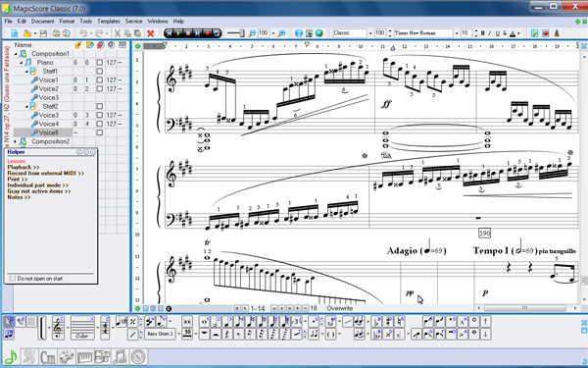Select the flat accidental

point(375,322)
